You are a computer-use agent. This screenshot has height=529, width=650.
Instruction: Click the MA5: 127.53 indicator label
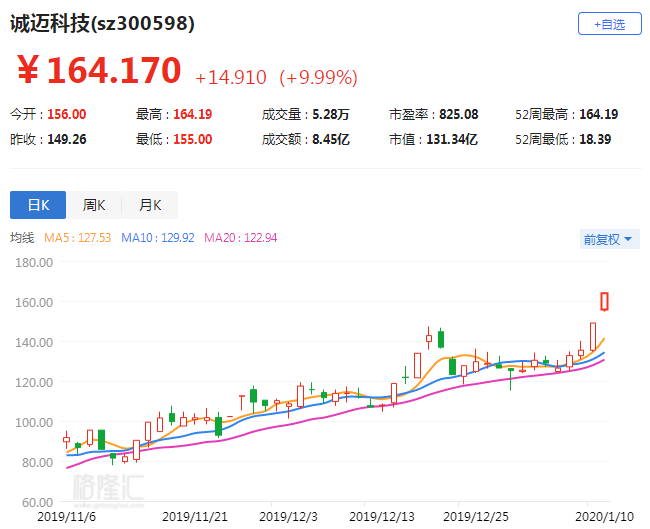(78, 238)
